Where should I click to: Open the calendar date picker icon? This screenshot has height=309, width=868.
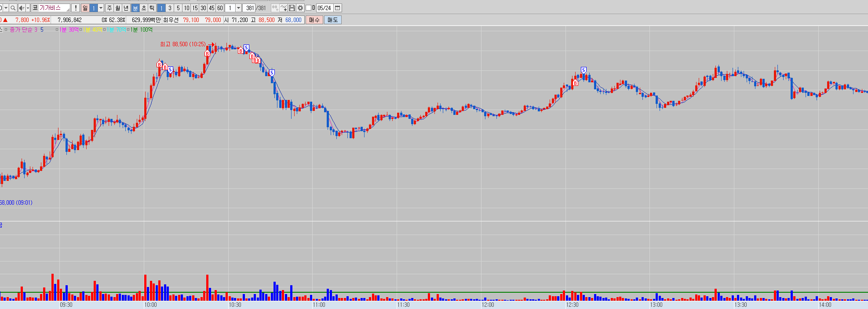[x=338, y=8]
